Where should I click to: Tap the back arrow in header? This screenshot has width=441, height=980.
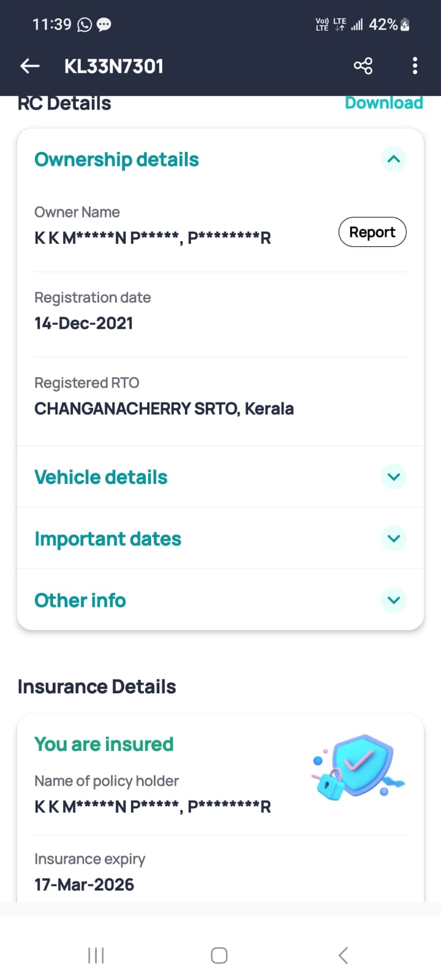pyautogui.click(x=30, y=66)
